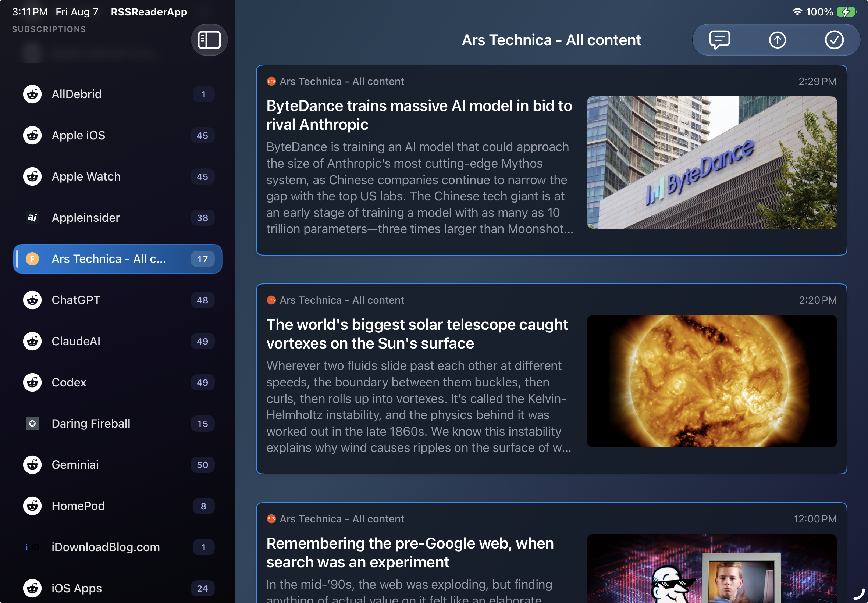This screenshot has width=868, height=603.
Task: Click the SUBSCRIPTIONS header label
Action: tap(49, 29)
